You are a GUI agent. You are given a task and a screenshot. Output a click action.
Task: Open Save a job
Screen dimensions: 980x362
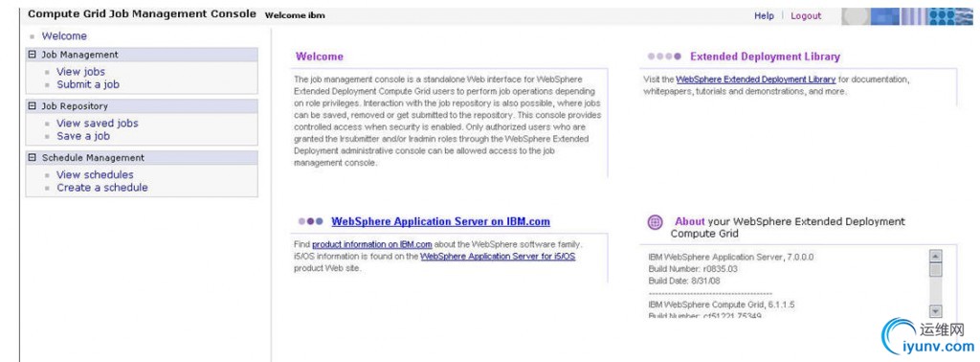(83, 136)
